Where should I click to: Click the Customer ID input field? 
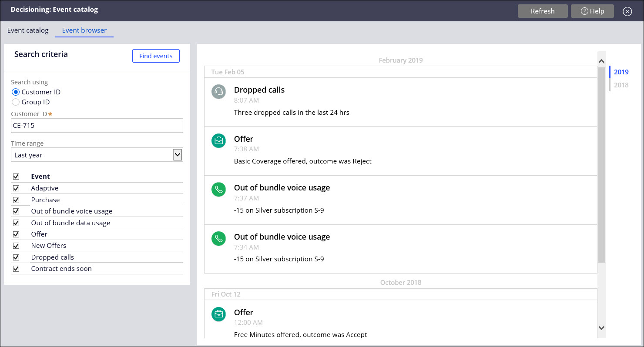coord(97,125)
